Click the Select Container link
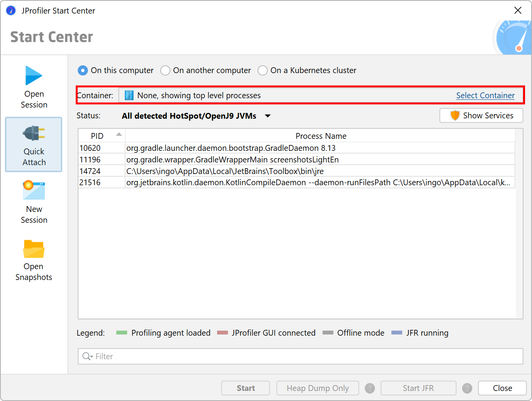Viewport: 532px width, 401px height. (x=485, y=96)
